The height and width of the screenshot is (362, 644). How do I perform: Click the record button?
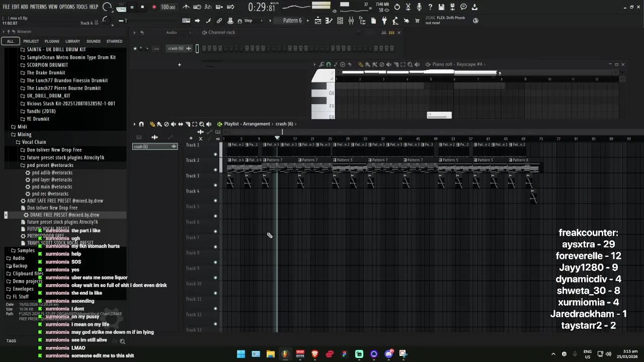[154, 7]
